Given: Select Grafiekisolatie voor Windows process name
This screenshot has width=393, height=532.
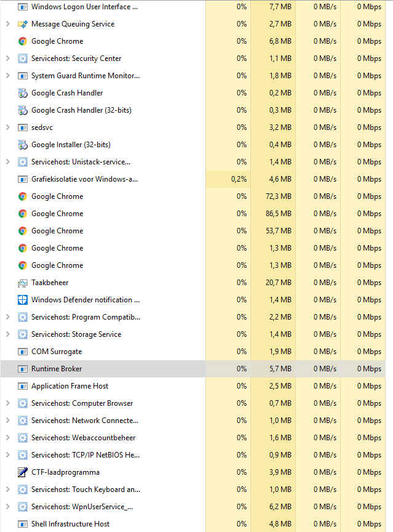Looking at the screenshot, I should pyautogui.click(x=85, y=179).
